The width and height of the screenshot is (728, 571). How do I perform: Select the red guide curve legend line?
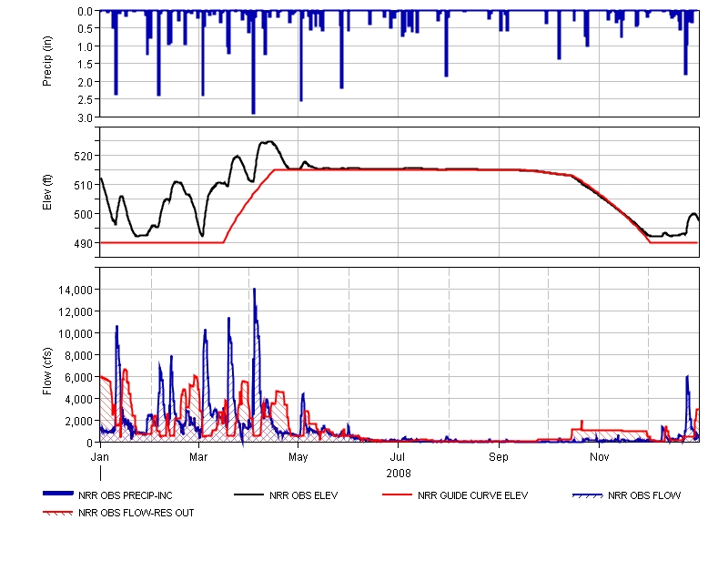coord(398,495)
